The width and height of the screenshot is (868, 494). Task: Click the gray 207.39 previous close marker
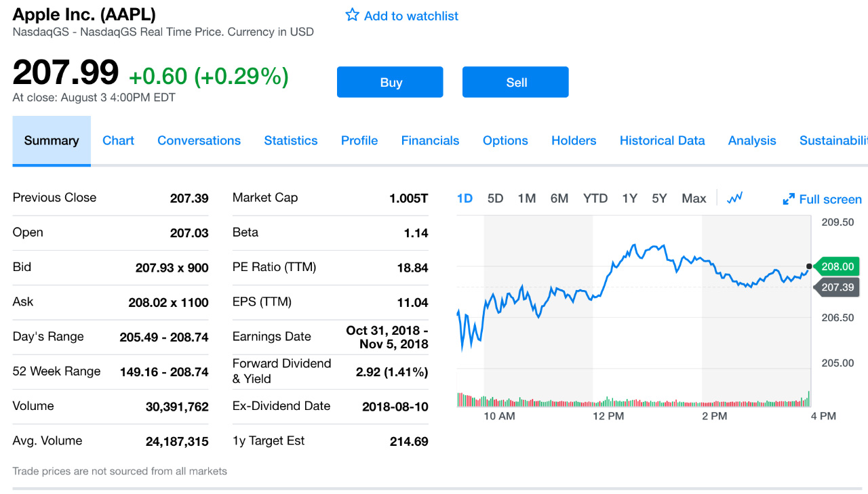click(x=836, y=287)
